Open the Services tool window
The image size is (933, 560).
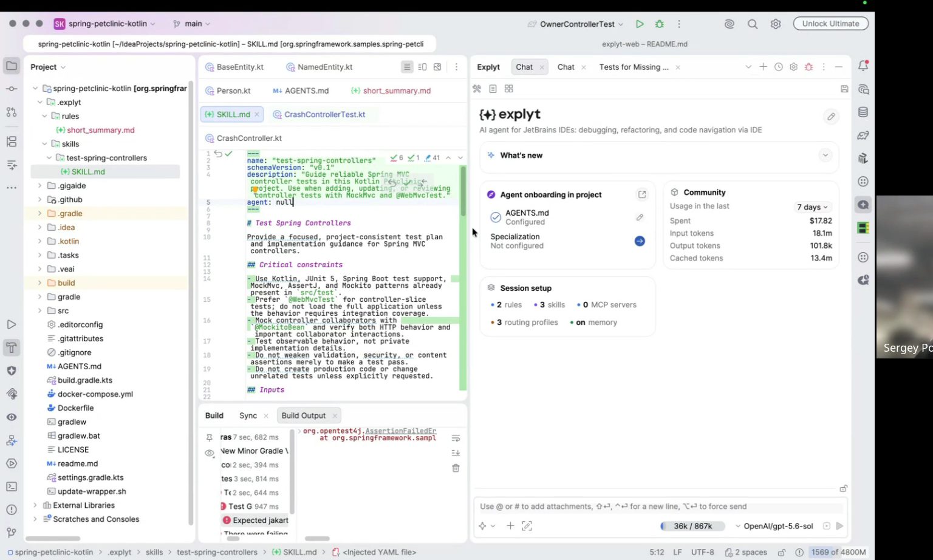click(12, 463)
